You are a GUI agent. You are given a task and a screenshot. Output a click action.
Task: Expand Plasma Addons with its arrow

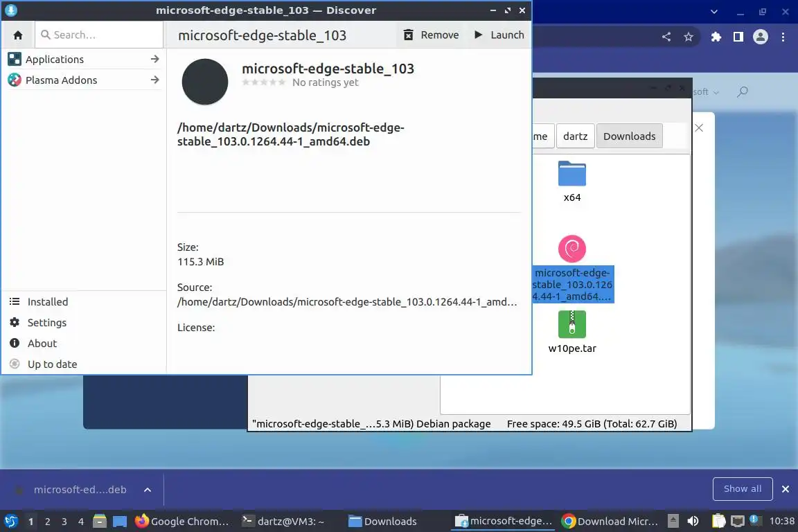[x=154, y=80]
